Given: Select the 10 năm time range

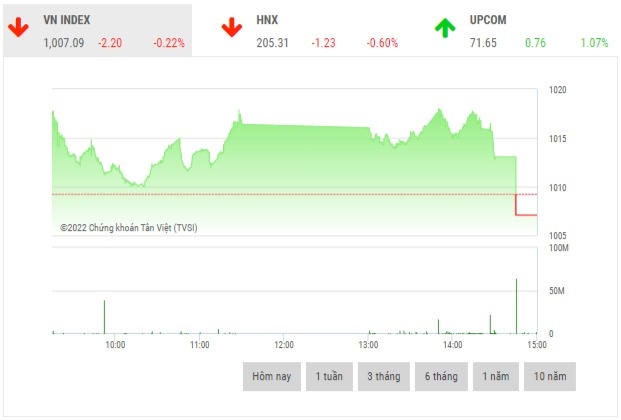Looking at the screenshot, I should tap(549, 376).
